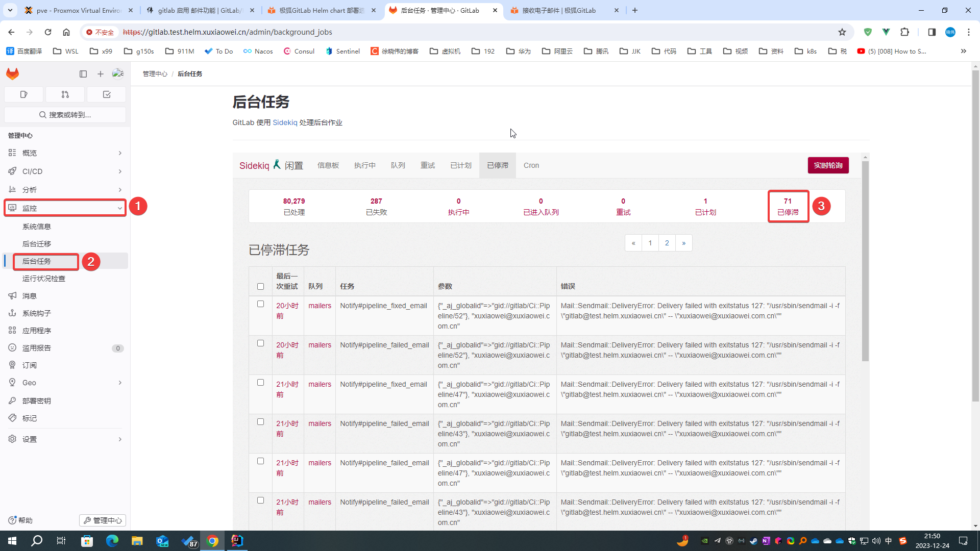Click the 运行状况检查 menu item
Image resolution: width=980 pixels, height=551 pixels.
[44, 278]
